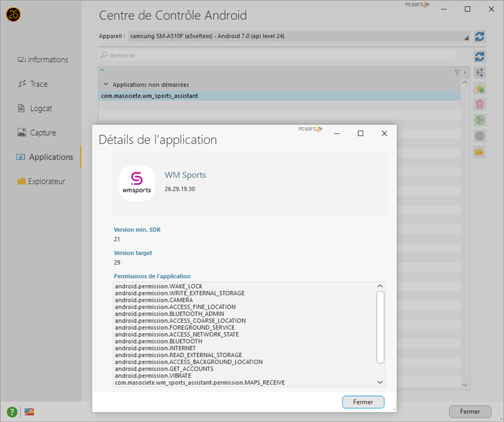Image resolution: width=504 pixels, height=422 pixels.
Task: Open help with the green question mark
Action: (12, 411)
